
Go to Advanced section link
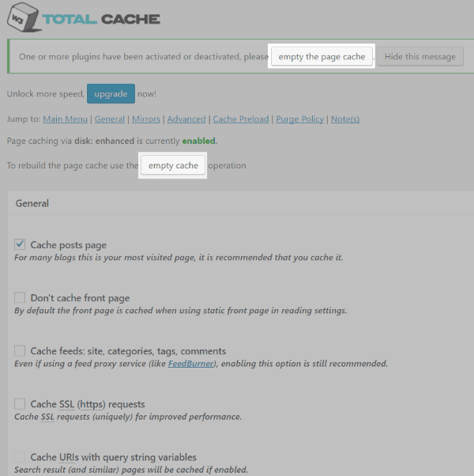[x=186, y=119]
